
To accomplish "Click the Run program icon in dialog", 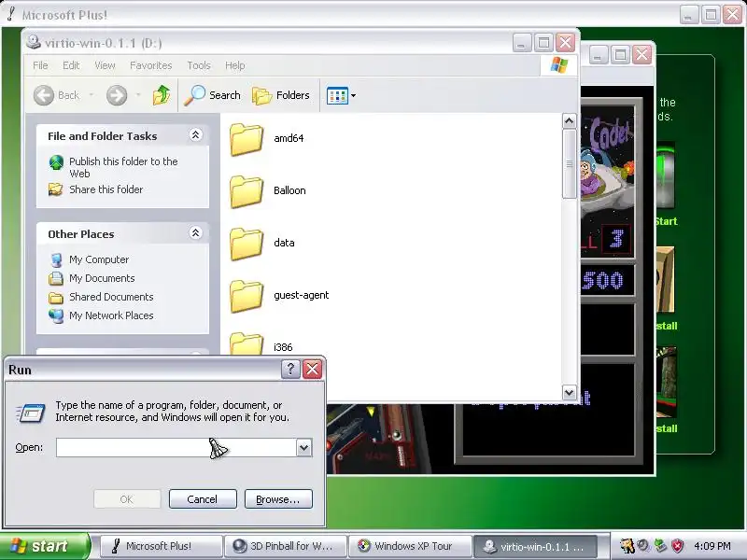I will pos(31,413).
